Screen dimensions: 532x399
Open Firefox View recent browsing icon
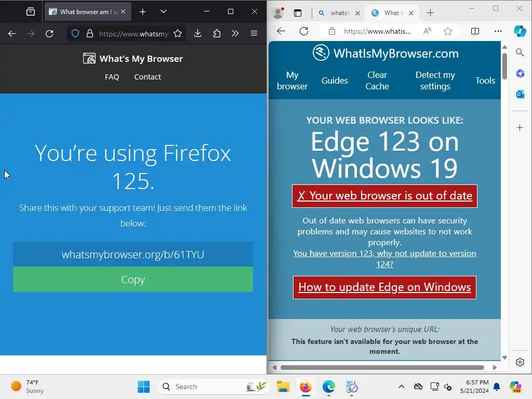tap(31, 12)
